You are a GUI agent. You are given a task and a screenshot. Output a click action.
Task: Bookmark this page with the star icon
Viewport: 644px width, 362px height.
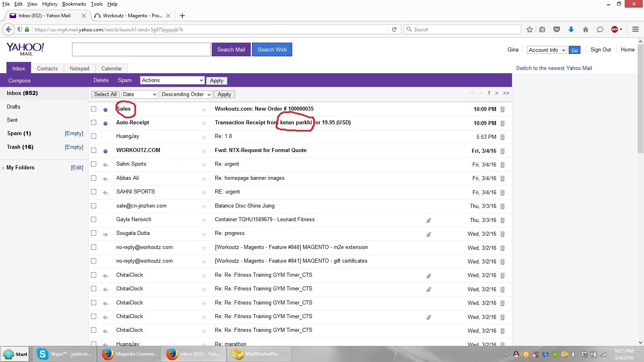tap(530, 29)
